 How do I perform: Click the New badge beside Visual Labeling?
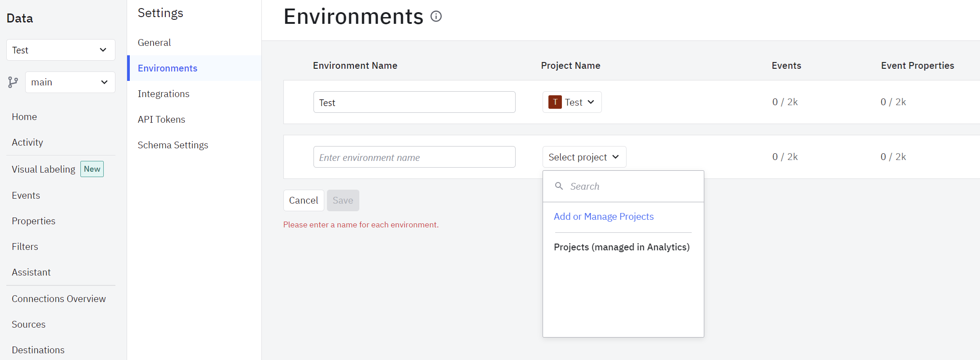coord(92,169)
